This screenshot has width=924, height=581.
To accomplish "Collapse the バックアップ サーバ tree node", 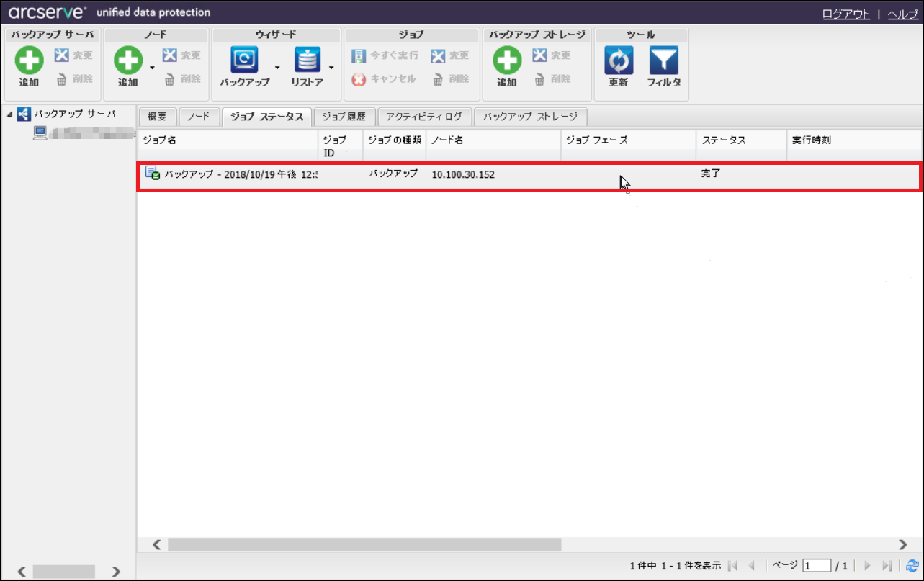I will (x=9, y=114).
